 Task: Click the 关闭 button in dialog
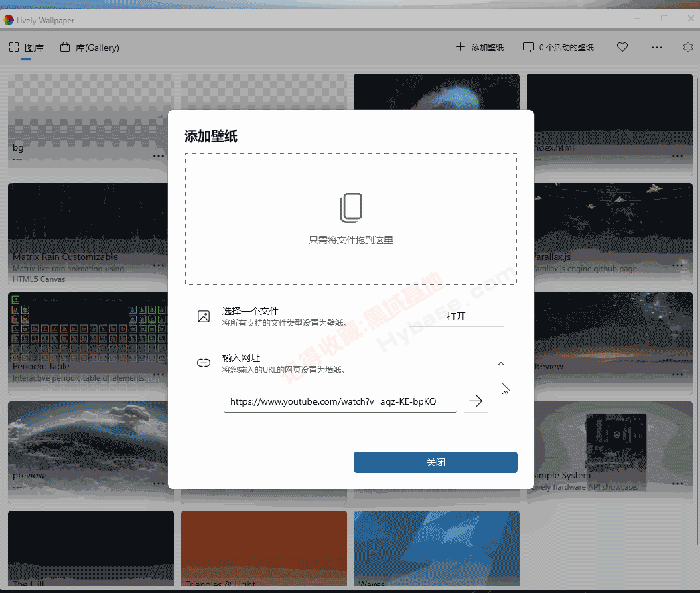coord(435,462)
